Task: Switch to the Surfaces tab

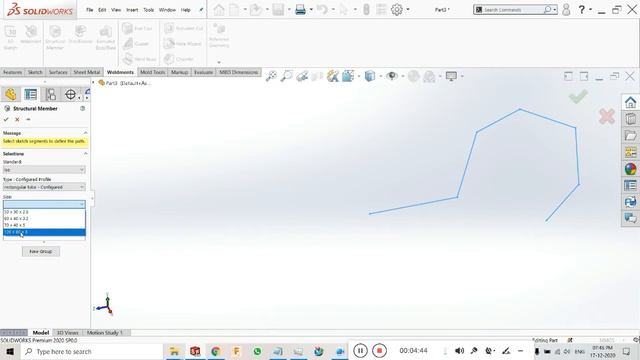Action: pos(58,72)
